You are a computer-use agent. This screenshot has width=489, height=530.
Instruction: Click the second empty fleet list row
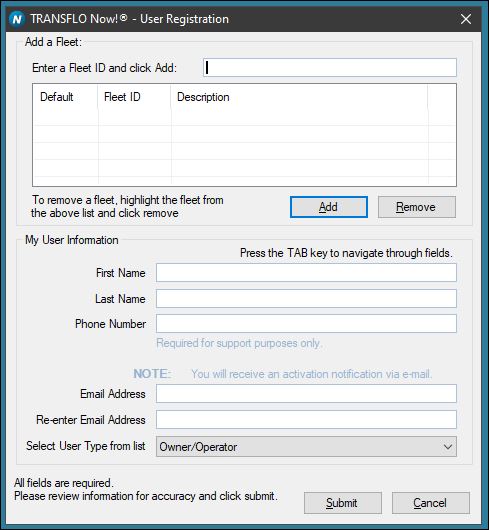coord(244,134)
